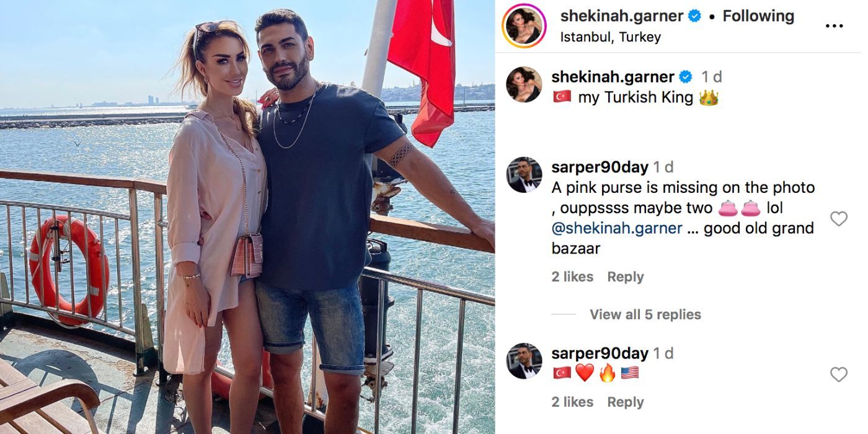
Task: Expand View all 5 replies
Action: click(x=645, y=314)
